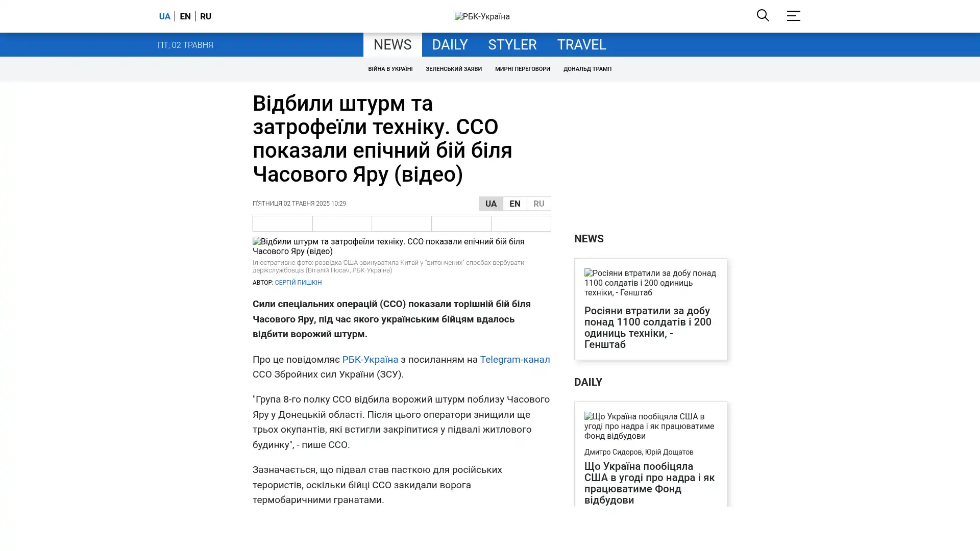Open author Сергій Пишкін's page
Viewport: 980px width, 551px height.
pyautogui.click(x=298, y=282)
